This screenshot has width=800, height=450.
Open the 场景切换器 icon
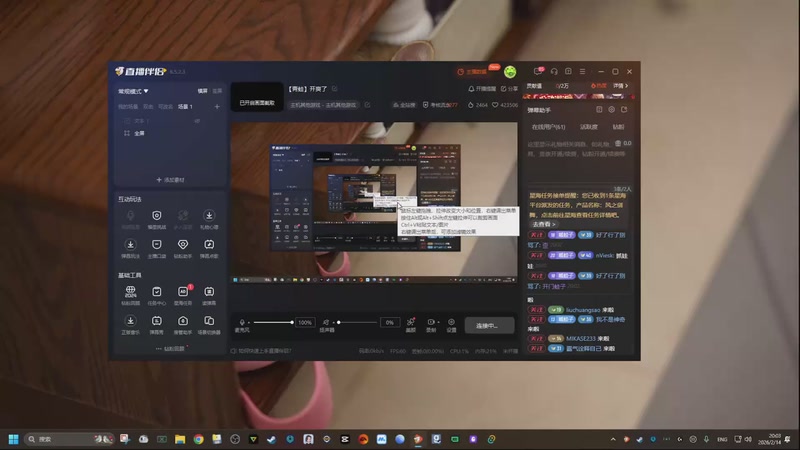coord(209,321)
